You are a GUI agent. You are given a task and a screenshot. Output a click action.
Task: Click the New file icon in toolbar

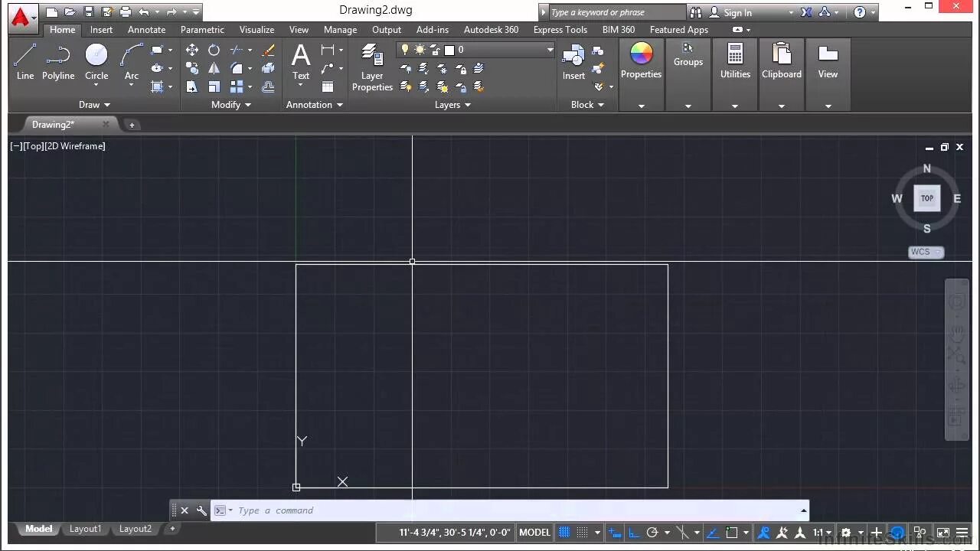[52, 12]
